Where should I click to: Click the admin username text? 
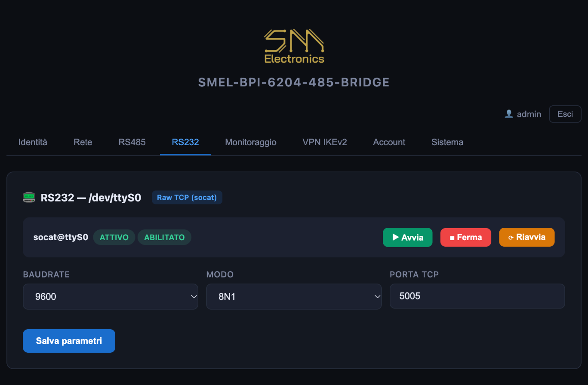[529, 114]
